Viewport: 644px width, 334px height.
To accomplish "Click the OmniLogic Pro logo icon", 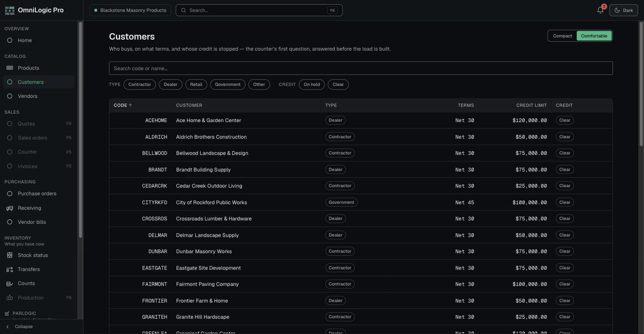I will (x=9, y=10).
